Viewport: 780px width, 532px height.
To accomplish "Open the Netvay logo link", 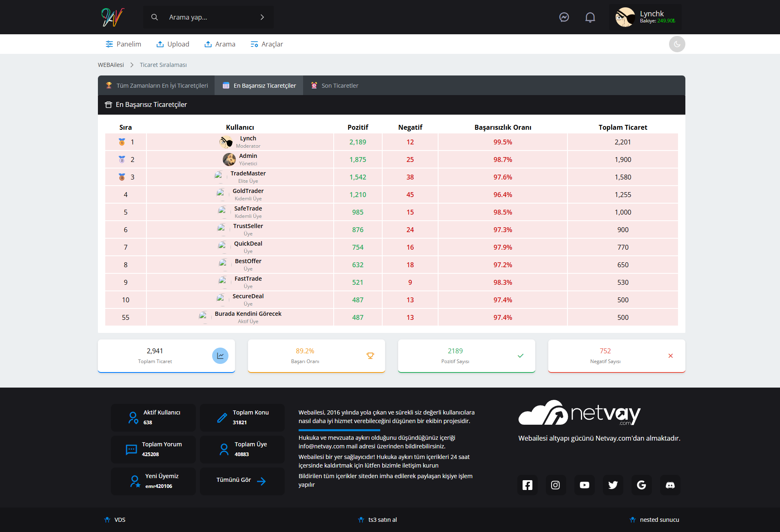I will (x=579, y=413).
